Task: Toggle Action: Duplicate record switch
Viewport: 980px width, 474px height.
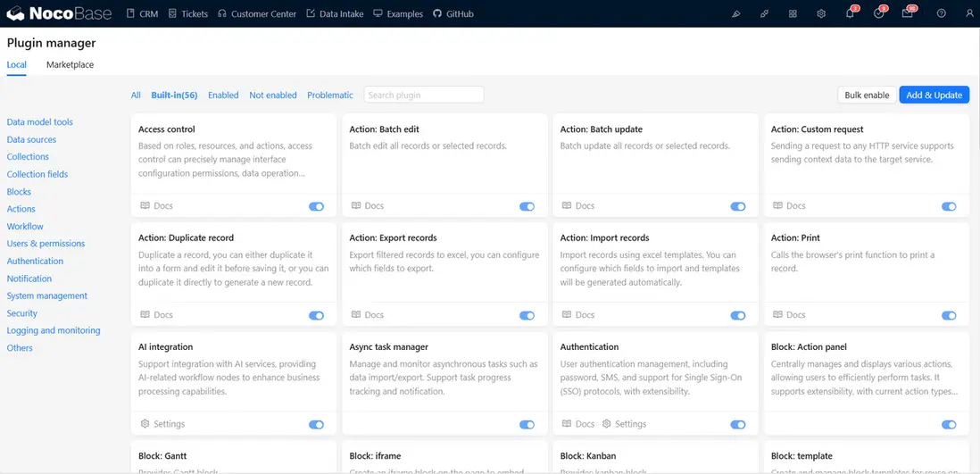Action: [316, 316]
